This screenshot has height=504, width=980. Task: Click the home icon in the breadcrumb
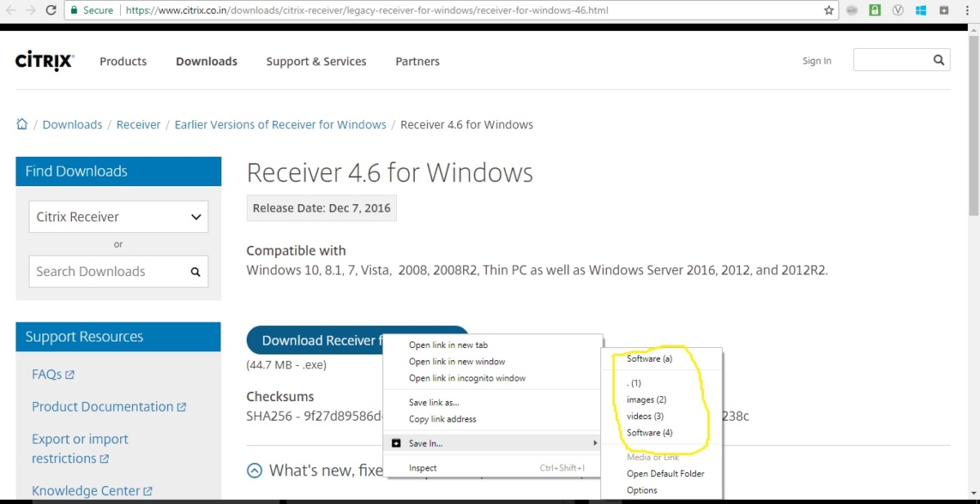click(22, 124)
